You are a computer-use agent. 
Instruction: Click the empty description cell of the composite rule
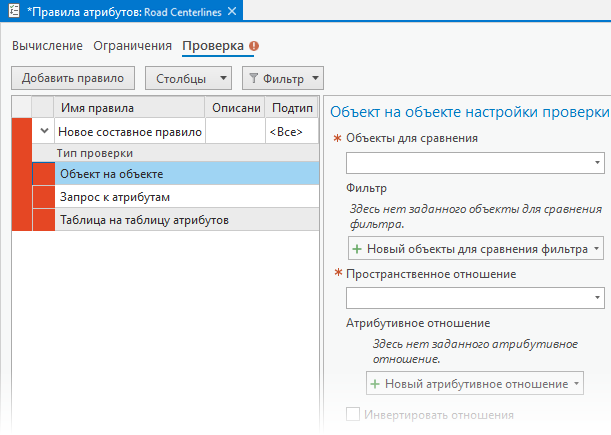point(235,132)
